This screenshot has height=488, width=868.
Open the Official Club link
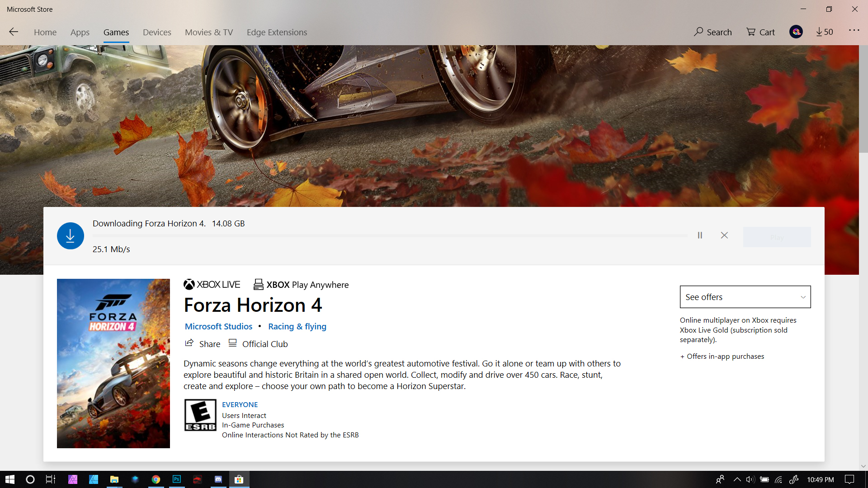pyautogui.click(x=258, y=344)
